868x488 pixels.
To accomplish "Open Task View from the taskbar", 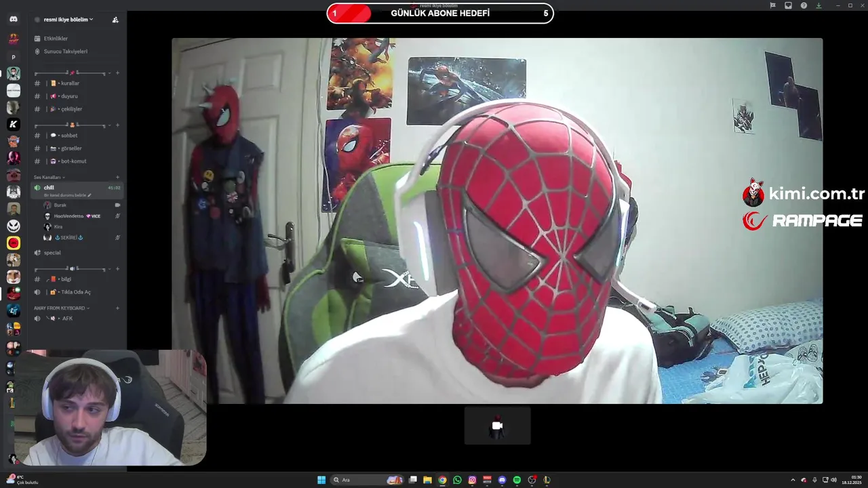I will [x=412, y=480].
